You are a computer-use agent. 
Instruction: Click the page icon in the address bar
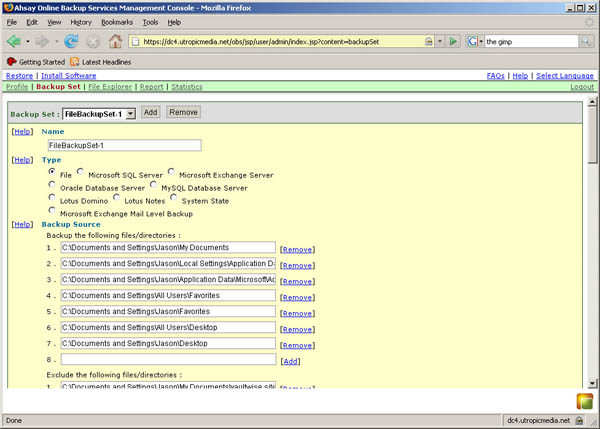click(135, 41)
